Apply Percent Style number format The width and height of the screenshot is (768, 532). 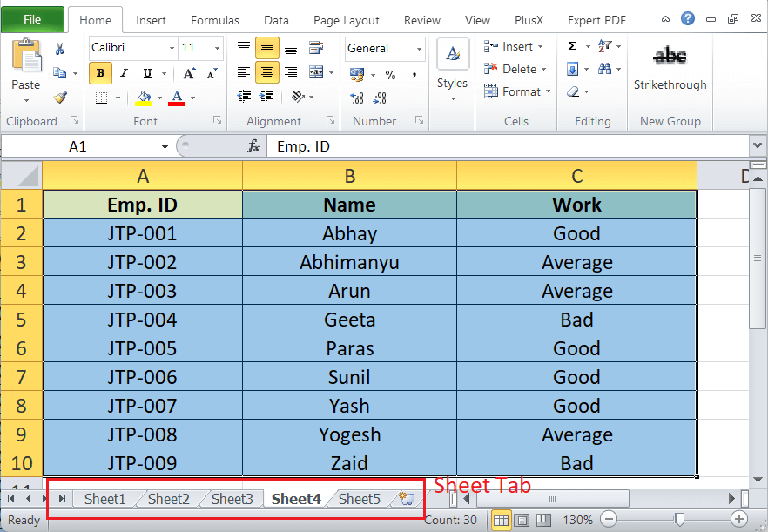click(x=391, y=74)
